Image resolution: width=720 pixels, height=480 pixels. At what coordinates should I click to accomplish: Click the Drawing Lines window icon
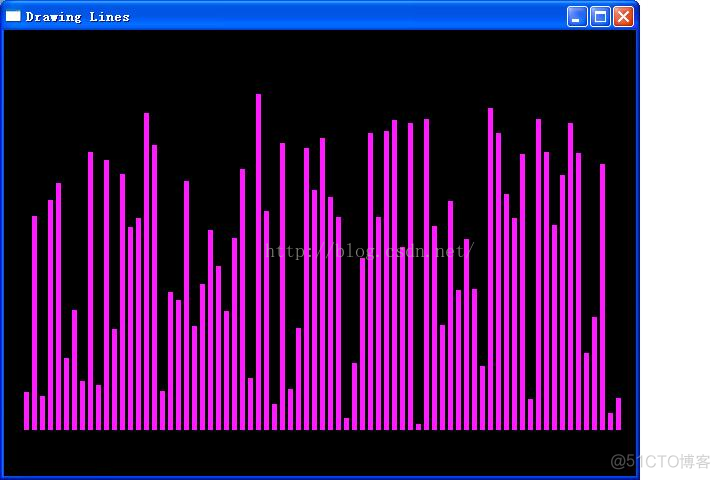pos(13,16)
